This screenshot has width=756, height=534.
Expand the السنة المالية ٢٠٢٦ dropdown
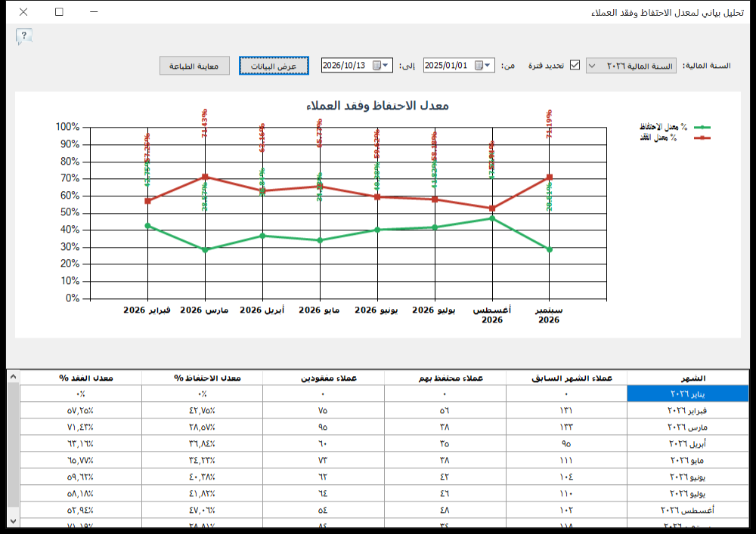pos(592,66)
